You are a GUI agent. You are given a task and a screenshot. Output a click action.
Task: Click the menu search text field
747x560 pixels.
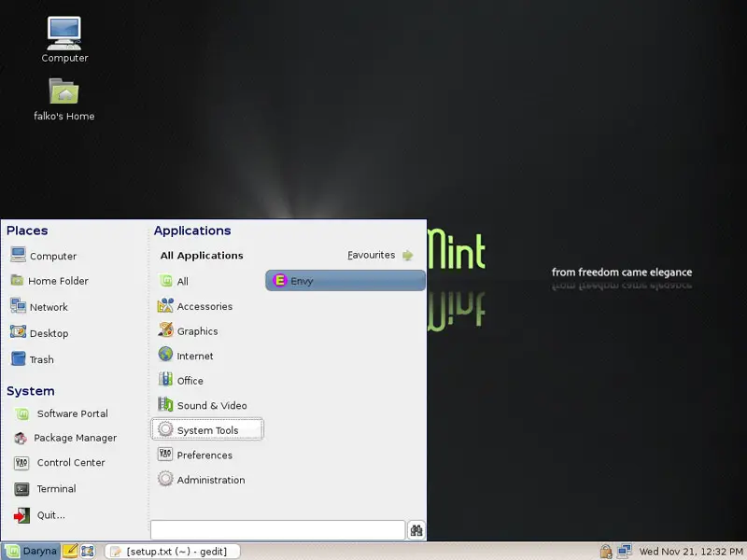(277, 530)
